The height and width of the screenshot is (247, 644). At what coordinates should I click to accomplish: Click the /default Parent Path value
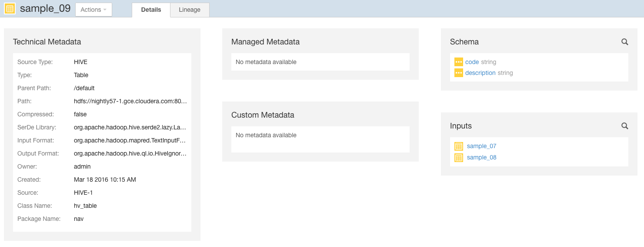tap(84, 88)
